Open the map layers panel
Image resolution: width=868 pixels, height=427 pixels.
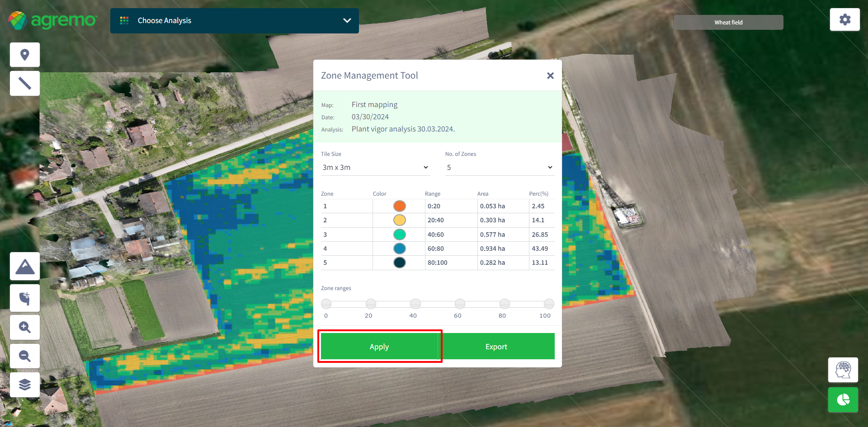pyautogui.click(x=25, y=385)
